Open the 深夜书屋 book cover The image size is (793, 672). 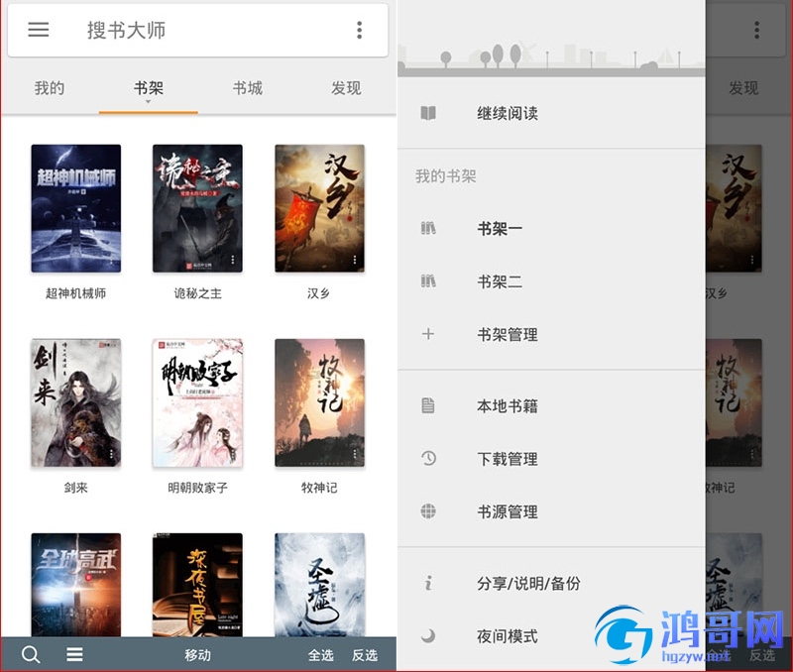pos(197,585)
